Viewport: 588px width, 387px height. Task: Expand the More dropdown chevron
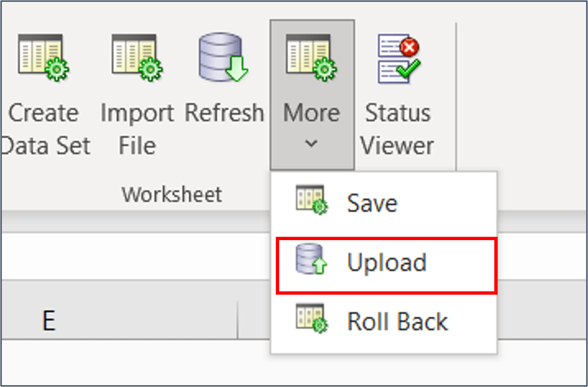(311, 143)
